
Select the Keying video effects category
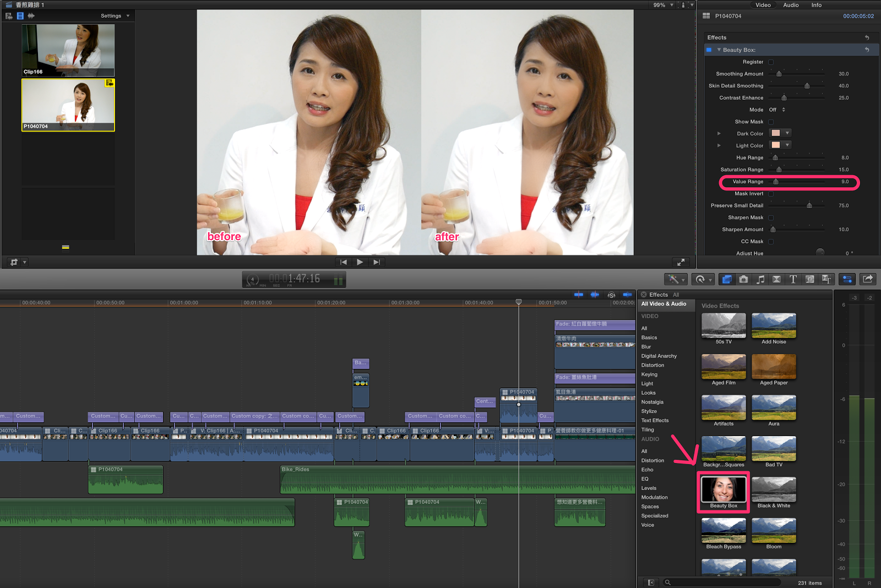point(649,374)
